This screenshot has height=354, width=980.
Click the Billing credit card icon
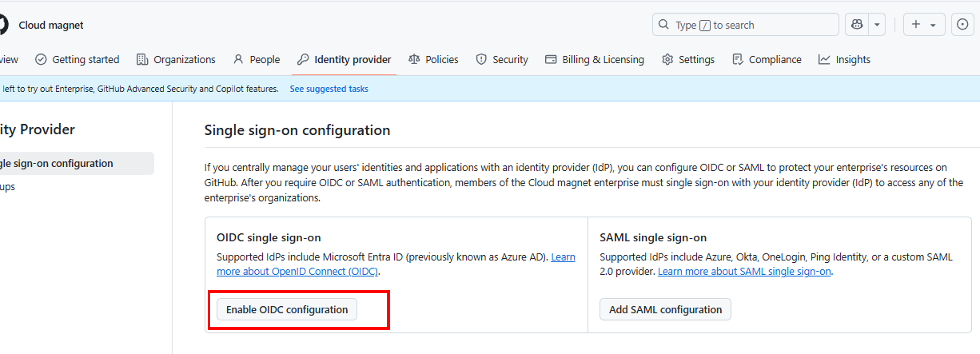pos(551,60)
